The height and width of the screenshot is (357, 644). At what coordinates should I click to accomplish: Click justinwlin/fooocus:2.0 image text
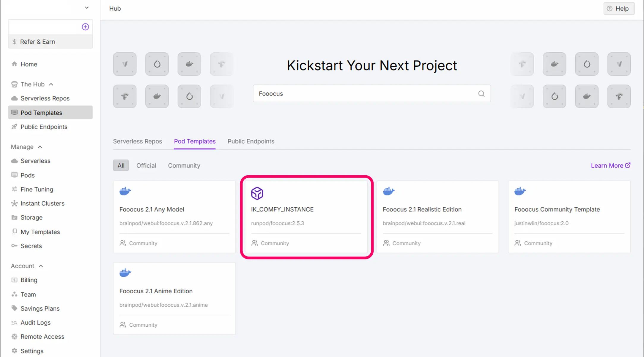point(541,223)
